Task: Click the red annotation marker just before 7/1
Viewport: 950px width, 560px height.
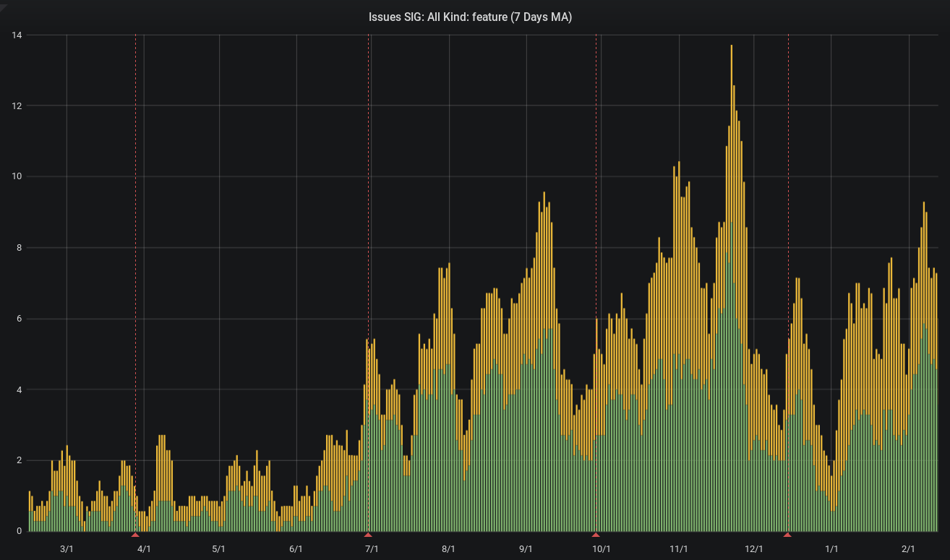Action: pyautogui.click(x=368, y=535)
